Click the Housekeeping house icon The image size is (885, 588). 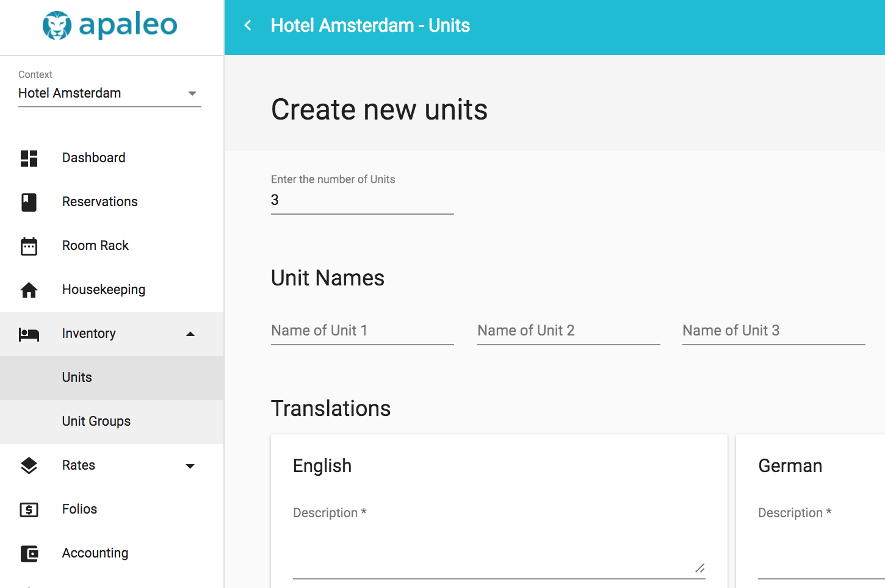pos(29,290)
